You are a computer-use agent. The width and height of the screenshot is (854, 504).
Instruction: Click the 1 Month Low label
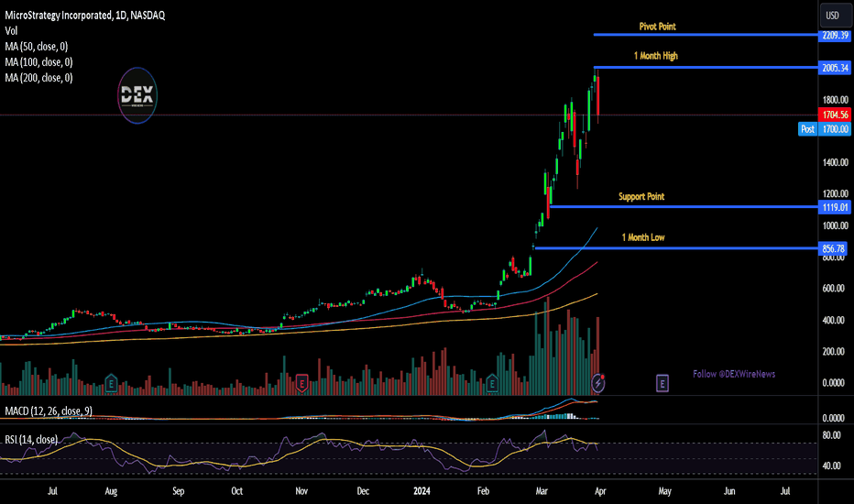click(x=643, y=237)
